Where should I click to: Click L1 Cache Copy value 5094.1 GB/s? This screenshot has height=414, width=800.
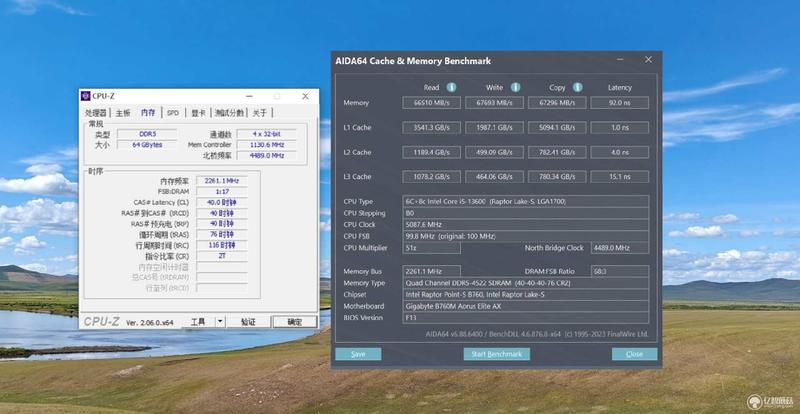point(557,128)
